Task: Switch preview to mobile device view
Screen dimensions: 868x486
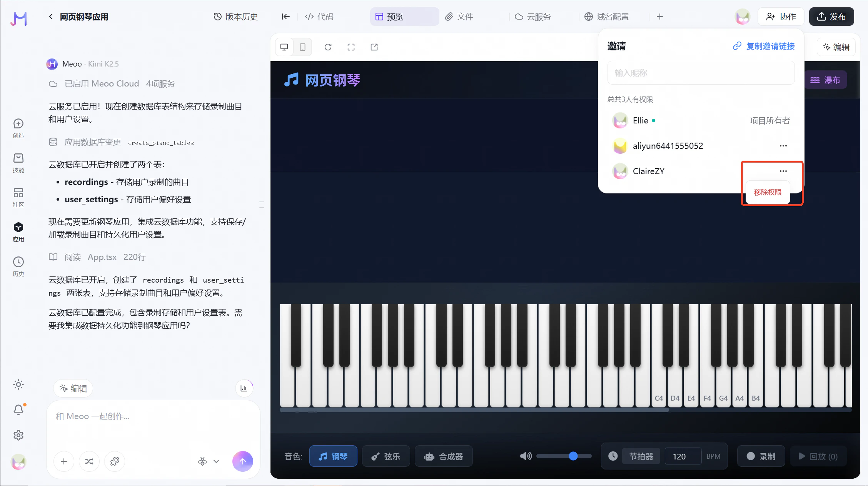Action: (302, 47)
